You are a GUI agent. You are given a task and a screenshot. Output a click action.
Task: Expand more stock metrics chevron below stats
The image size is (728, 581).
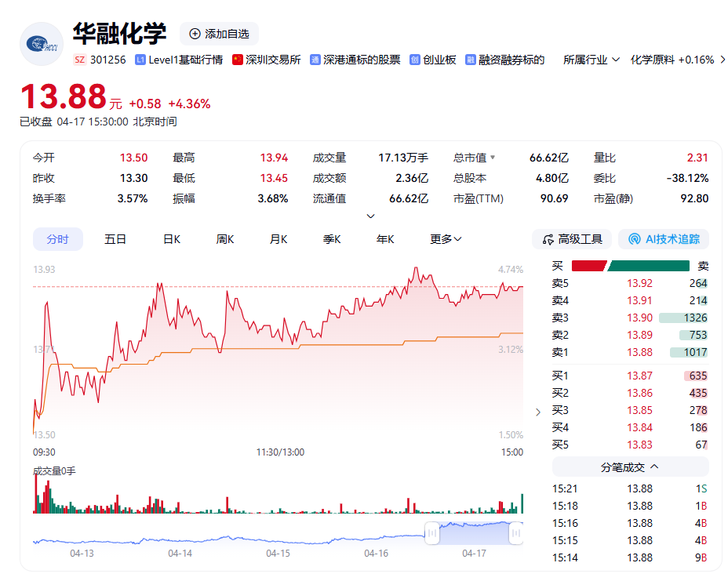point(371,216)
